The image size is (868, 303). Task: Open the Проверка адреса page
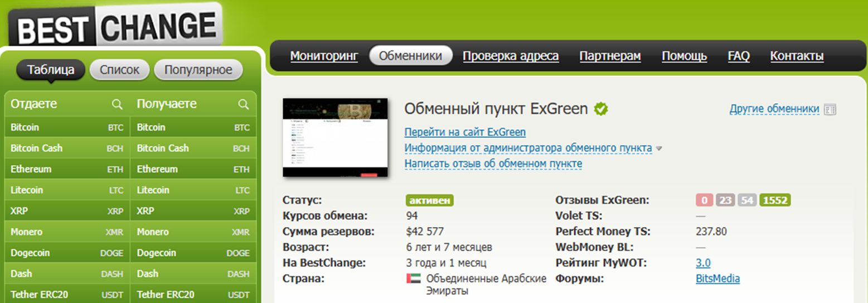point(511,56)
